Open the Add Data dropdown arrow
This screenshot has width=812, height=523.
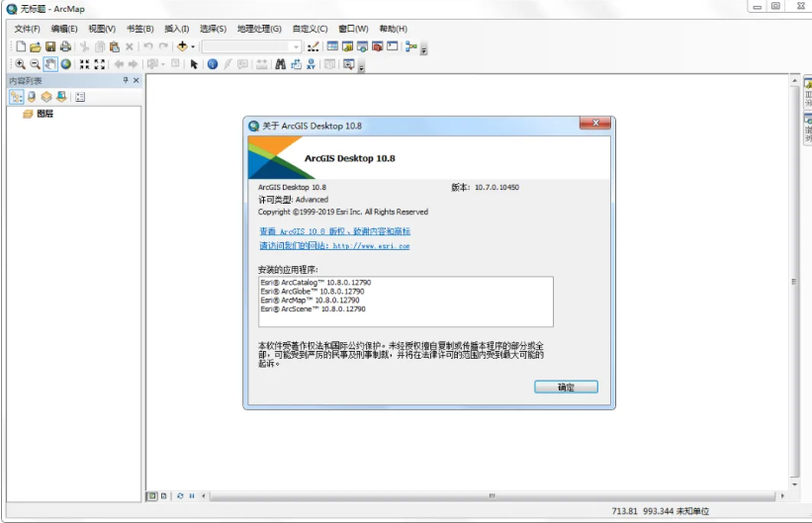[x=193, y=47]
